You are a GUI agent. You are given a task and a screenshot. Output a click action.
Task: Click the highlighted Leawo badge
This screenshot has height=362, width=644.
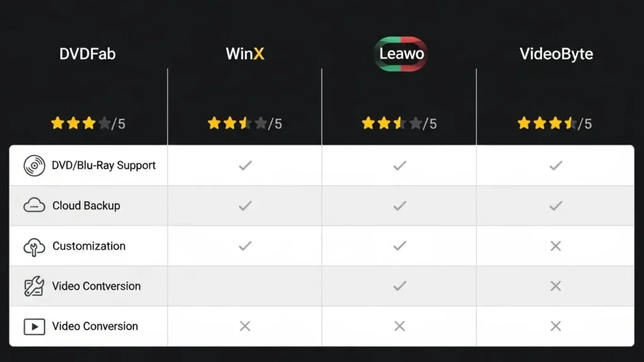click(401, 54)
